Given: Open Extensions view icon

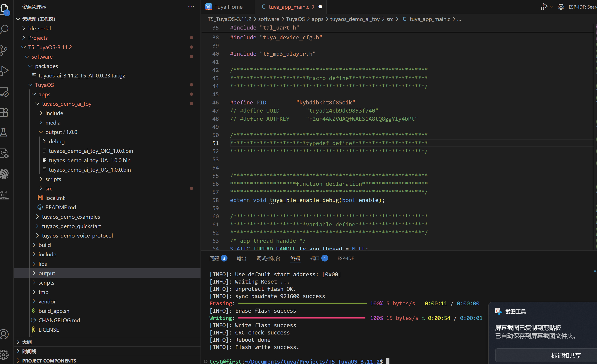Looking at the screenshot, I should [x=4, y=112].
